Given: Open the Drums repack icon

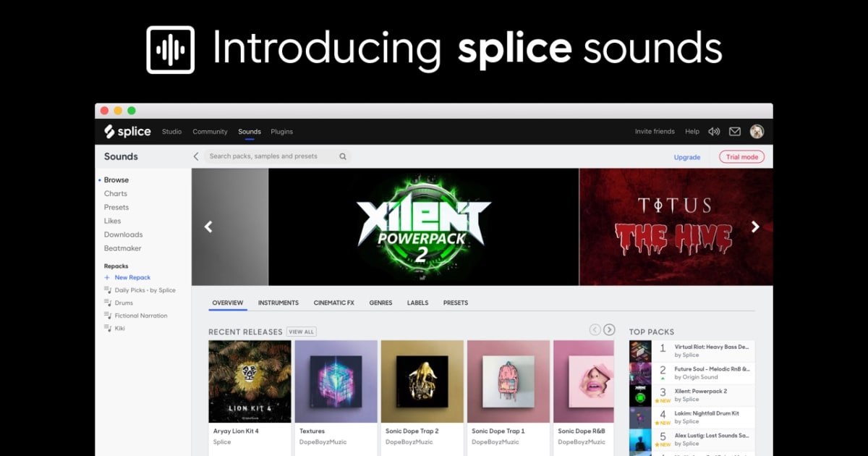Looking at the screenshot, I should (109, 303).
